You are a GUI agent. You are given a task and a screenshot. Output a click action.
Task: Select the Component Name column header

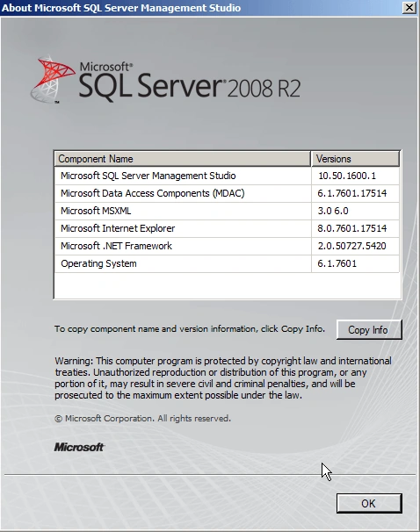pyautogui.click(x=183, y=159)
